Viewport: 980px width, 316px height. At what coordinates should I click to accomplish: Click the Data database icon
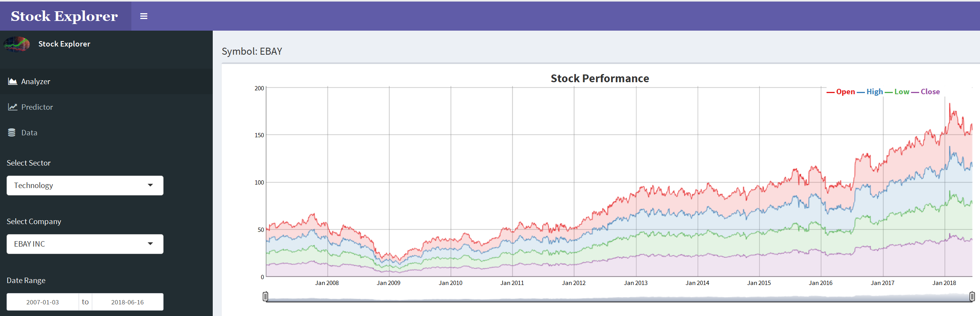12,133
